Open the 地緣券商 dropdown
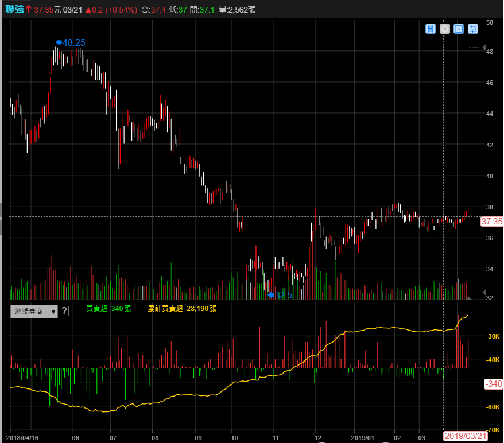 pyautogui.click(x=34, y=311)
